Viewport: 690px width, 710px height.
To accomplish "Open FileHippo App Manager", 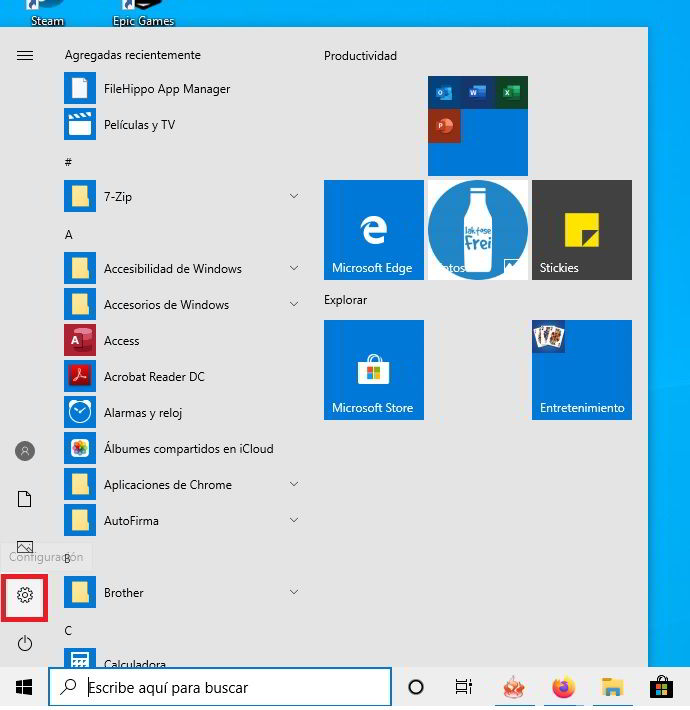I will 166,89.
